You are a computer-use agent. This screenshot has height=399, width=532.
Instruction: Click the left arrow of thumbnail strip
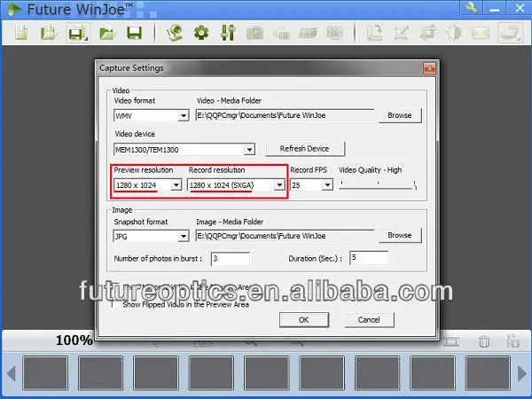(12, 373)
